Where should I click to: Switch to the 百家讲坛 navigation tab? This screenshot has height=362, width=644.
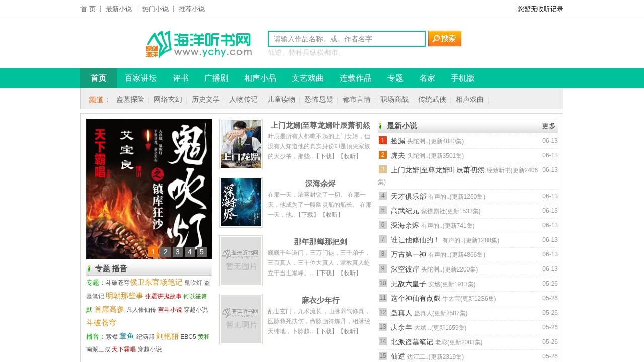[140, 78]
